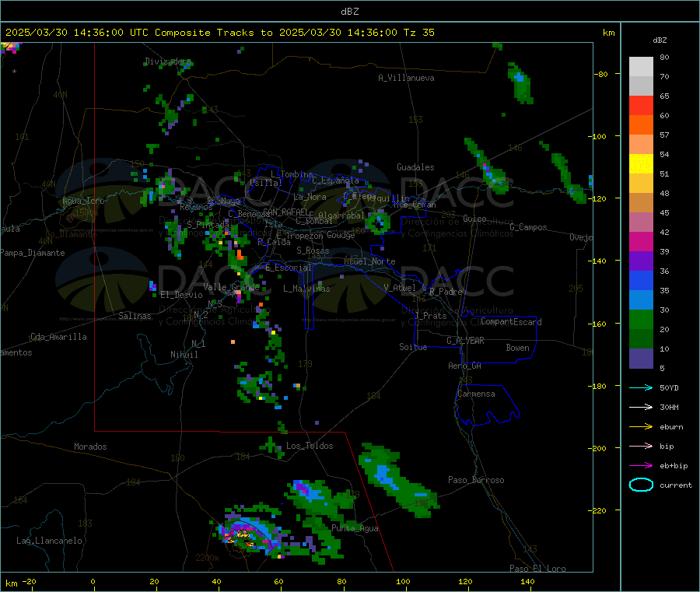
Task: Click the C_Española map label
Action: [x=335, y=180]
